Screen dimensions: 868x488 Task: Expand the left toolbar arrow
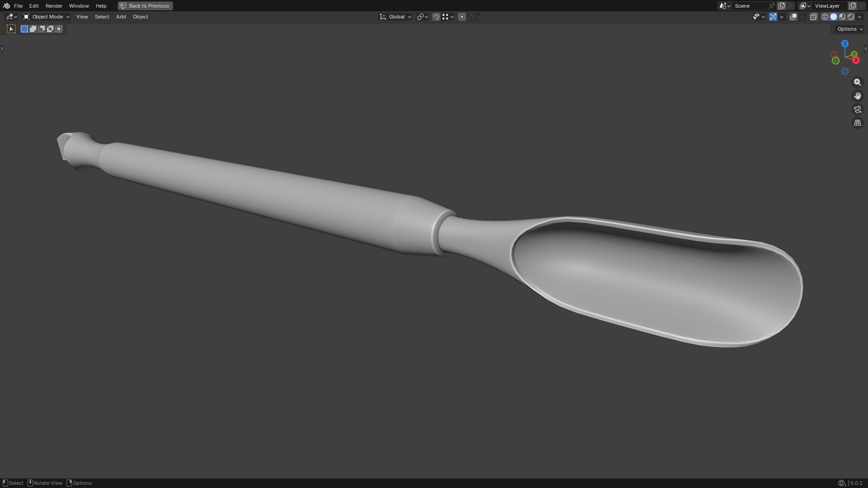[2, 49]
